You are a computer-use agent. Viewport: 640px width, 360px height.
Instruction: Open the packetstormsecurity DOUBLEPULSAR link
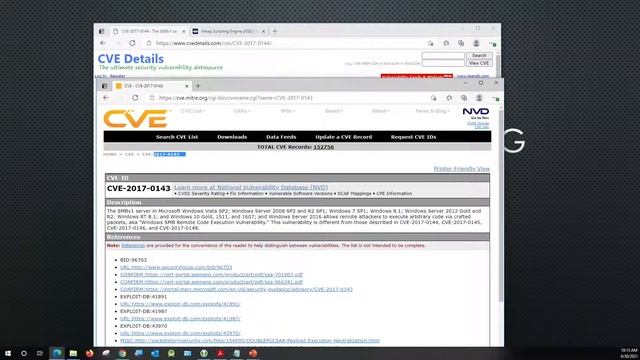tap(250, 340)
